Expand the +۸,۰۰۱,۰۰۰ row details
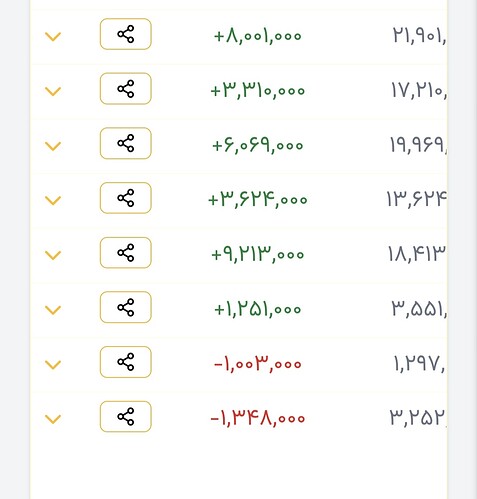477x499 pixels. [x=53, y=37]
